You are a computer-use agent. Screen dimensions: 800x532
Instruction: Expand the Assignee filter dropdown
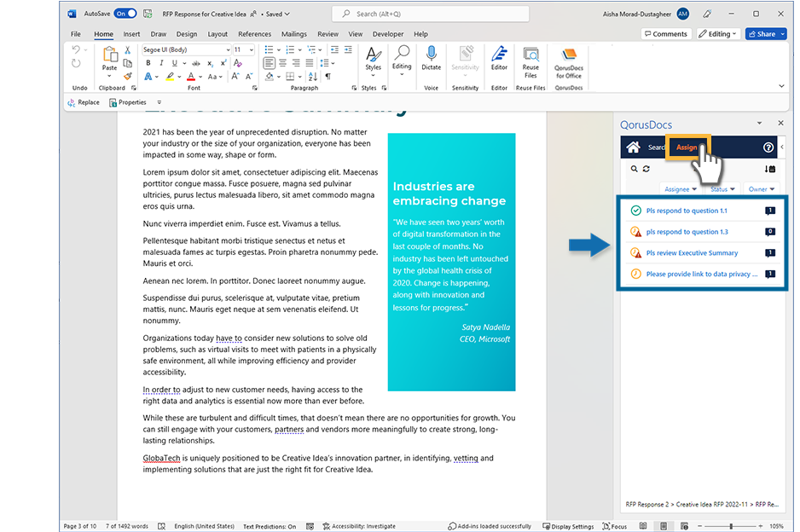[x=680, y=189]
